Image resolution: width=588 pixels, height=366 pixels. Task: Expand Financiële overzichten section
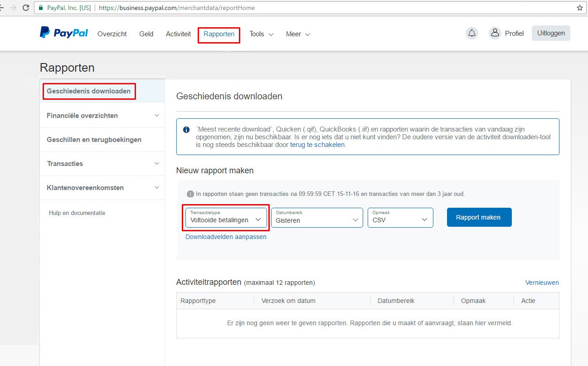click(x=102, y=116)
